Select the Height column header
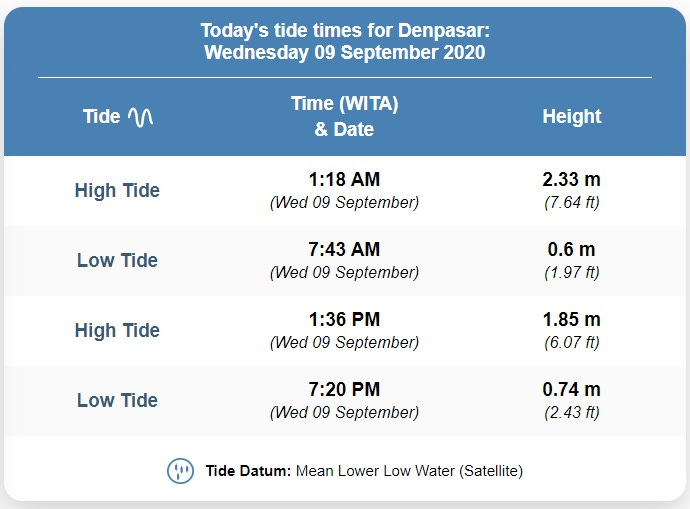 tap(572, 117)
